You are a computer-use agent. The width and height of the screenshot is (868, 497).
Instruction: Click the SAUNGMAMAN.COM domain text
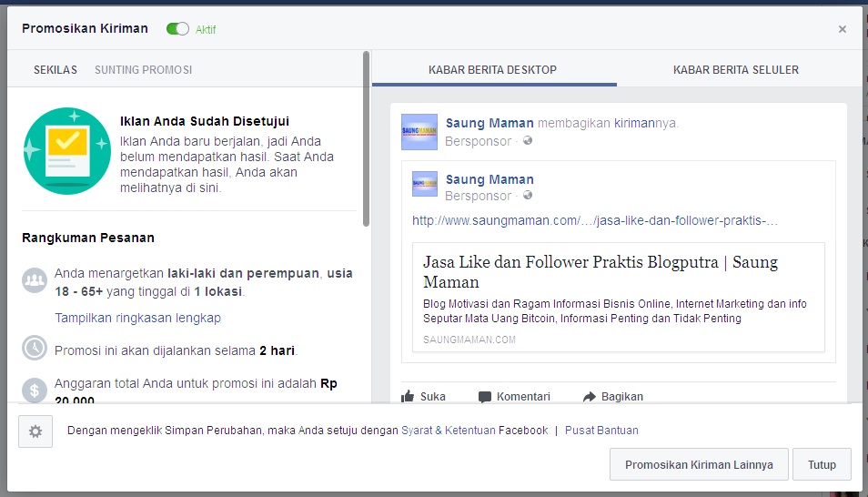point(469,340)
